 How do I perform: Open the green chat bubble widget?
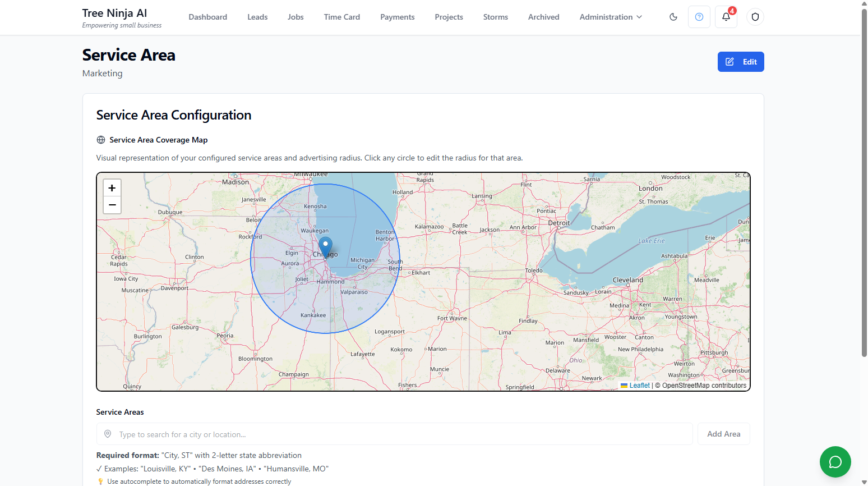(x=835, y=461)
